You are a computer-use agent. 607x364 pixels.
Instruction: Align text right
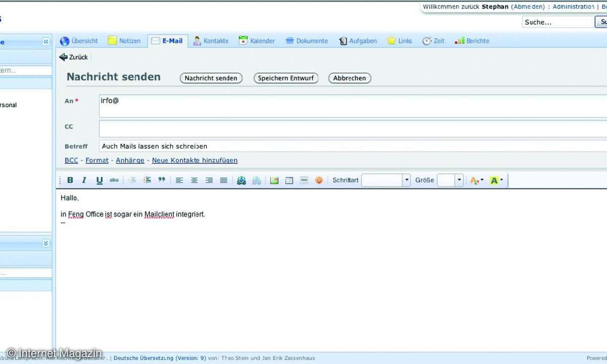point(209,180)
